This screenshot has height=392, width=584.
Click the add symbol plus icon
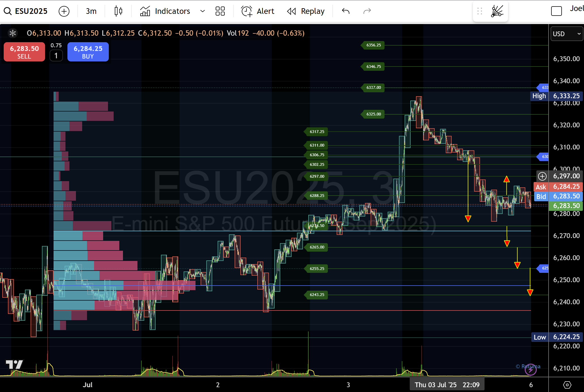point(64,11)
